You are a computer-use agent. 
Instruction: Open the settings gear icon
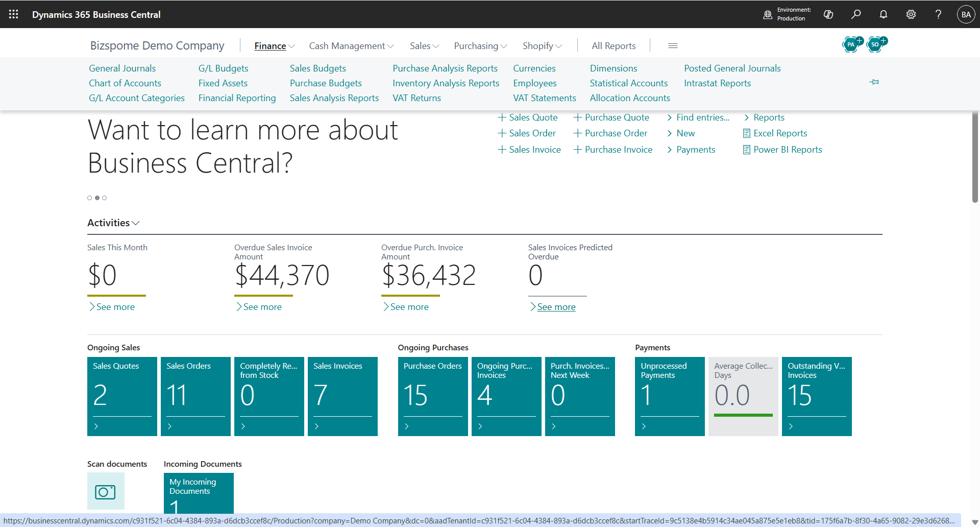pyautogui.click(x=911, y=14)
